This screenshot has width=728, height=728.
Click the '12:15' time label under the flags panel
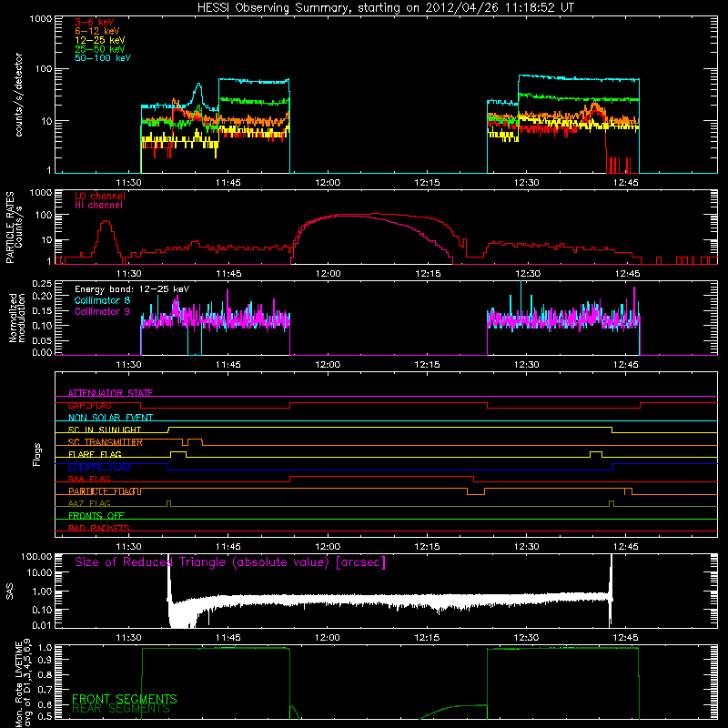pos(427,547)
